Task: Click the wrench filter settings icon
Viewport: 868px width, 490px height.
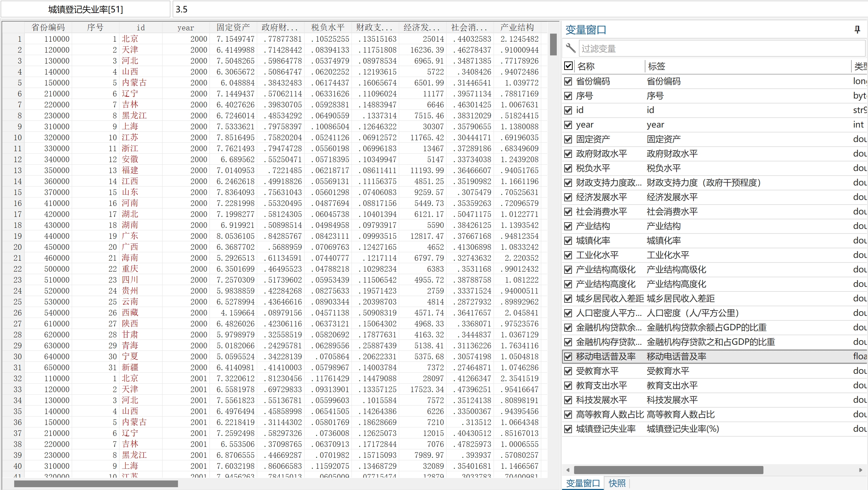Action: [571, 48]
